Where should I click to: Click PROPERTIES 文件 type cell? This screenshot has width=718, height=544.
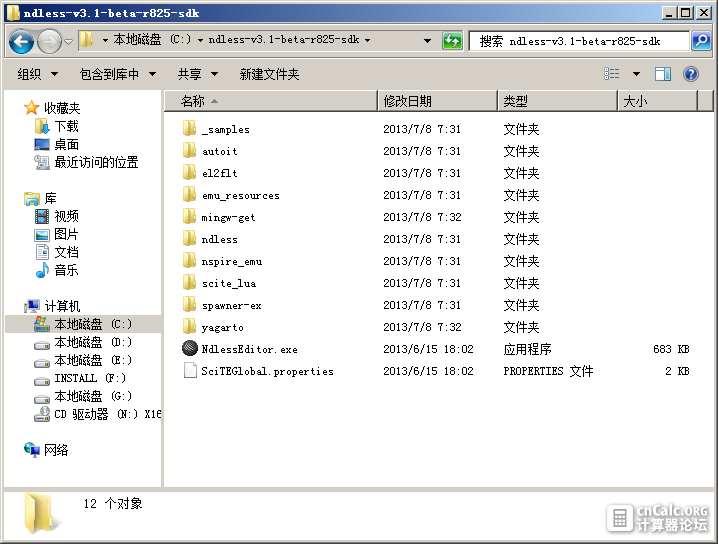(548, 371)
